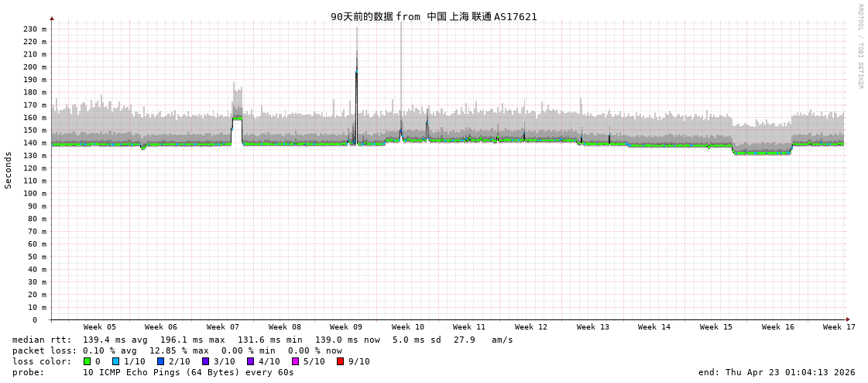The image size is (868, 383).
Task: Click the Week 08 axis label
Action: (x=285, y=327)
